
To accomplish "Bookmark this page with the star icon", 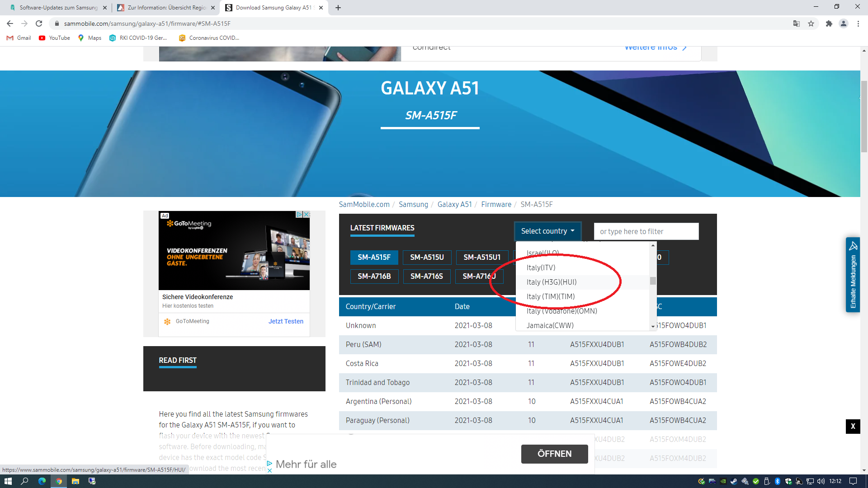I will coord(811,23).
